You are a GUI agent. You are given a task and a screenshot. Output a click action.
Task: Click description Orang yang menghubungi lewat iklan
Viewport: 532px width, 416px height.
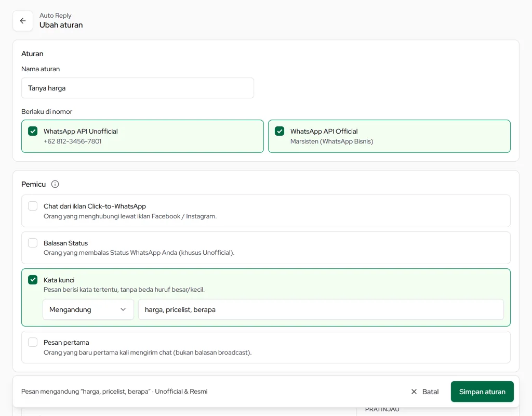(x=130, y=216)
